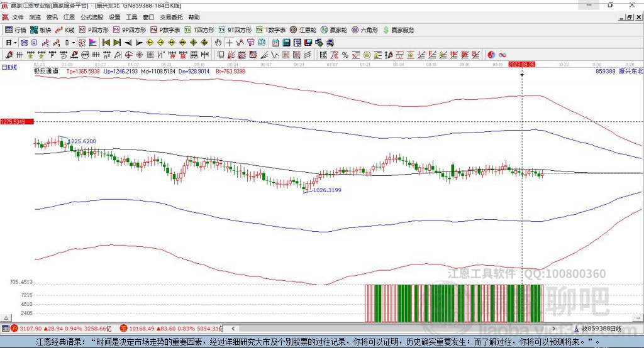The width and height of the screenshot is (644, 348).
Task: Expand the bottom-left triangle panel expander
Action: (x=6, y=318)
